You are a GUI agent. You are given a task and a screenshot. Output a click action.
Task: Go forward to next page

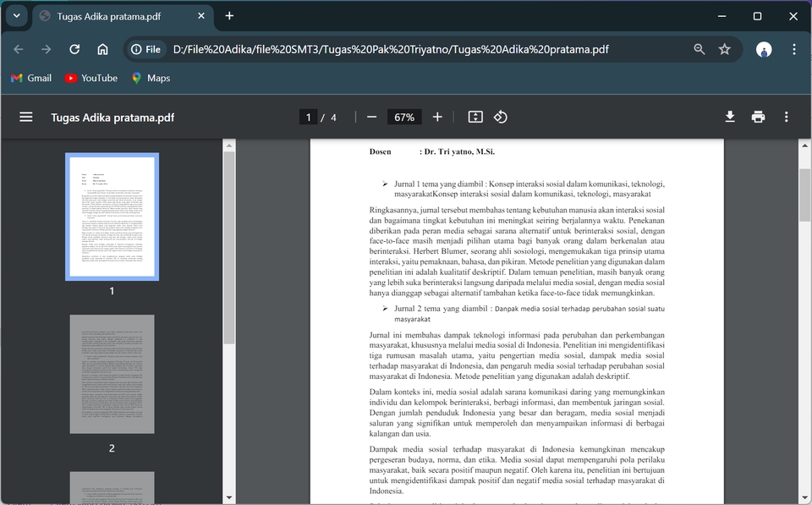46,49
